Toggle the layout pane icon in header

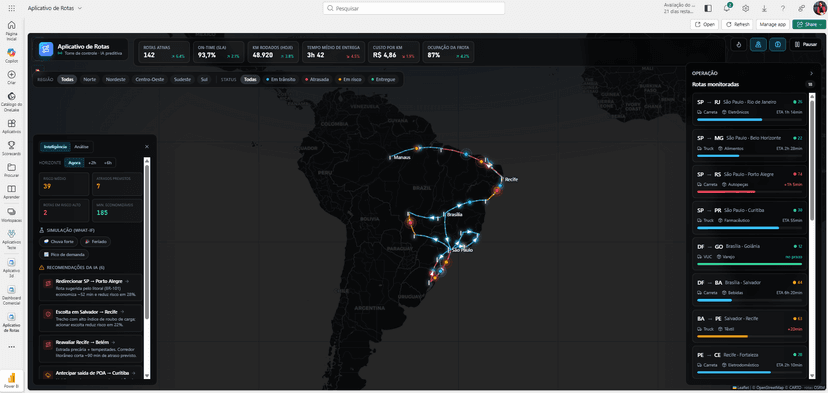[x=708, y=8]
